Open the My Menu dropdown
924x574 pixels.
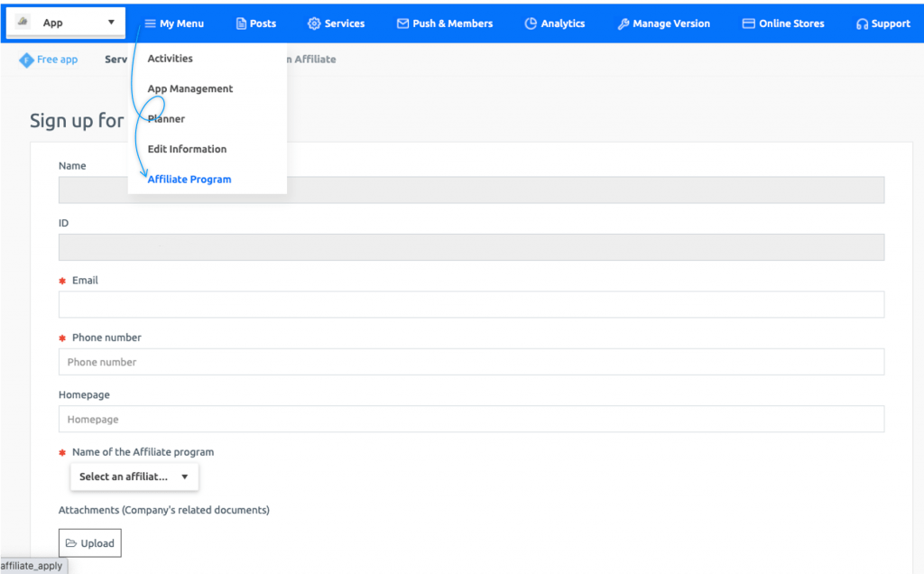tap(174, 23)
